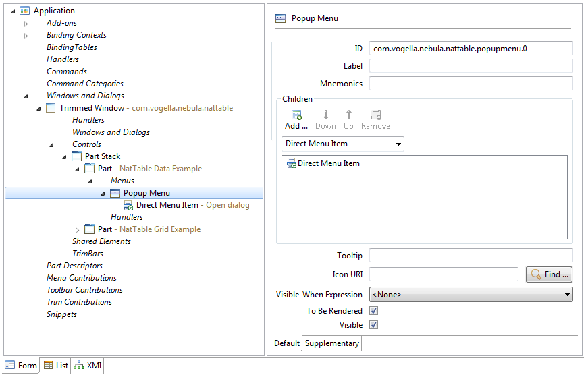Click the Up arrow icon in Children

pos(349,115)
